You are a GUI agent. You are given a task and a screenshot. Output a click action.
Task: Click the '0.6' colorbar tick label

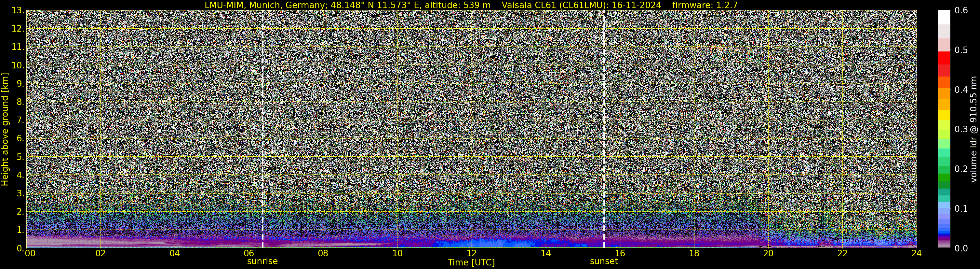pos(961,11)
